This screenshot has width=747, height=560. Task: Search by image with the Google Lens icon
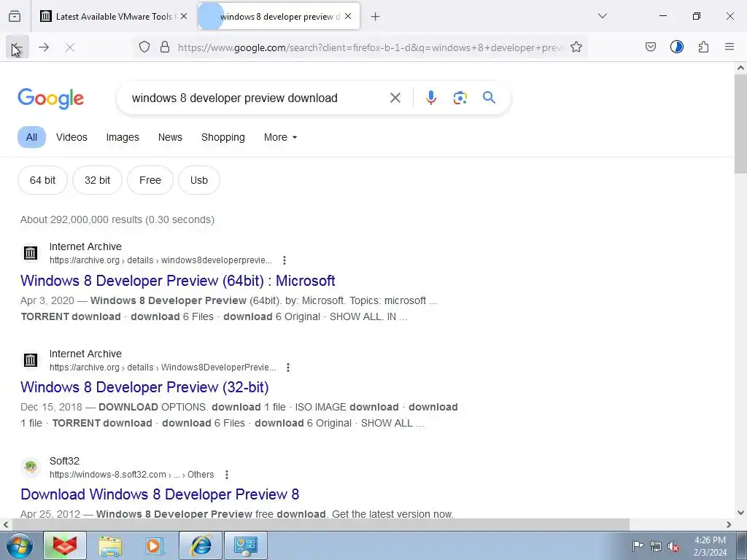tap(460, 98)
